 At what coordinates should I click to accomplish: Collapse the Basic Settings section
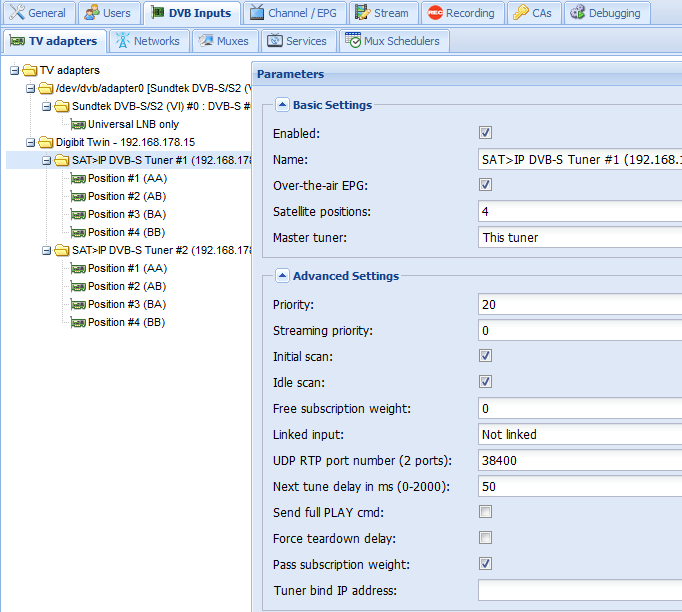click(x=282, y=105)
